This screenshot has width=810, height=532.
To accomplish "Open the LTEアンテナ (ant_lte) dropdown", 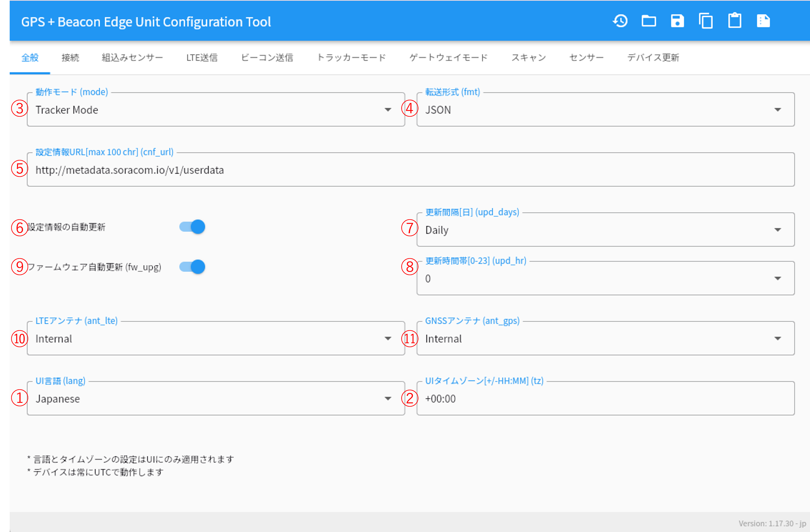I will point(216,338).
